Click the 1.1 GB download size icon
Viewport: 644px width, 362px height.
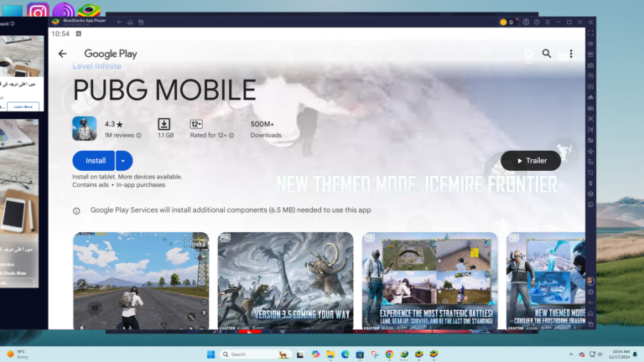point(164,124)
